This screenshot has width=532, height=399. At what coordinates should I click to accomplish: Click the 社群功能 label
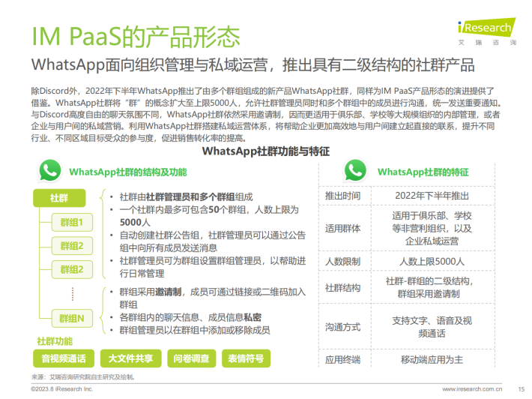point(55,341)
